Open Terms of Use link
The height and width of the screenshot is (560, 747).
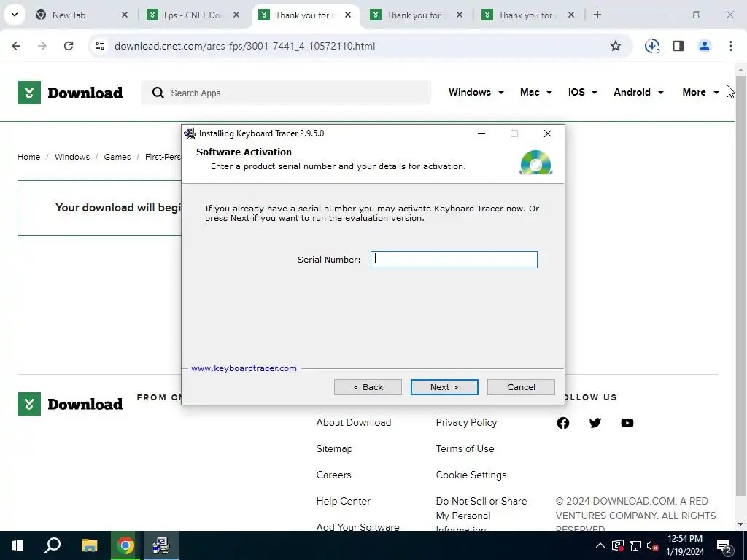coord(465,448)
